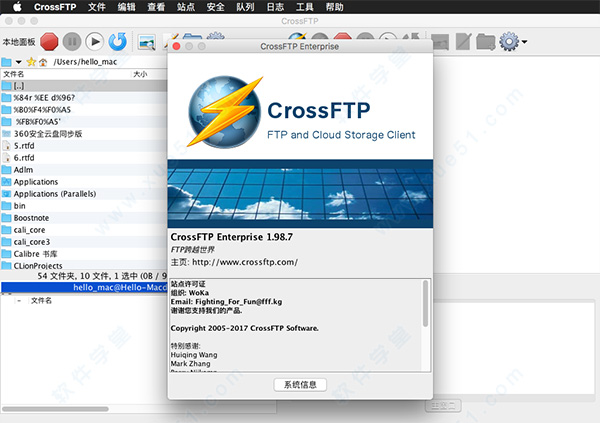Click the home directory icon
Image resolution: width=600 pixels, height=423 pixels.
point(43,62)
